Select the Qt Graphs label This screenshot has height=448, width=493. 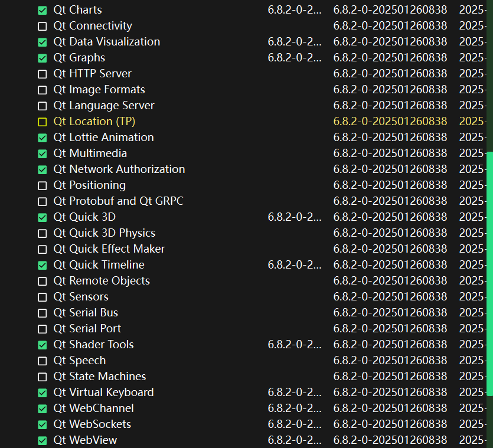79,57
